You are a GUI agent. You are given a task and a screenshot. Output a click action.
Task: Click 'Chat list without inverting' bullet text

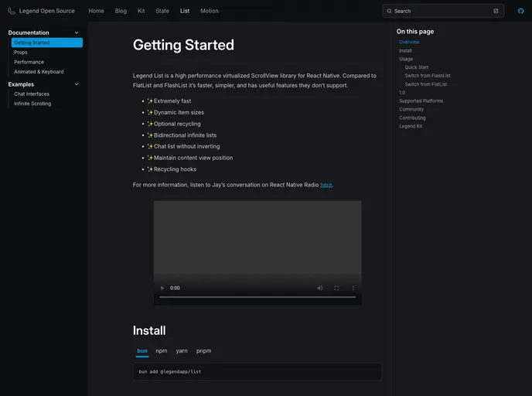point(186,146)
